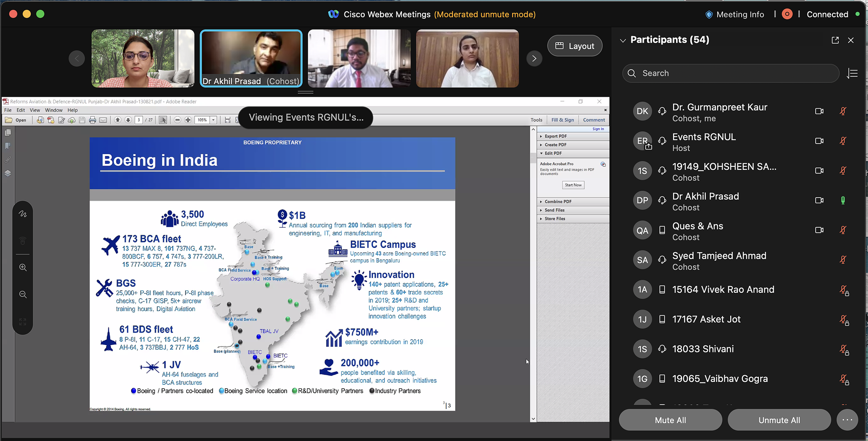Activate the select tool cursor icon
Screen dimensions: 868x441
pyautogui.click(x=163, y=120)
